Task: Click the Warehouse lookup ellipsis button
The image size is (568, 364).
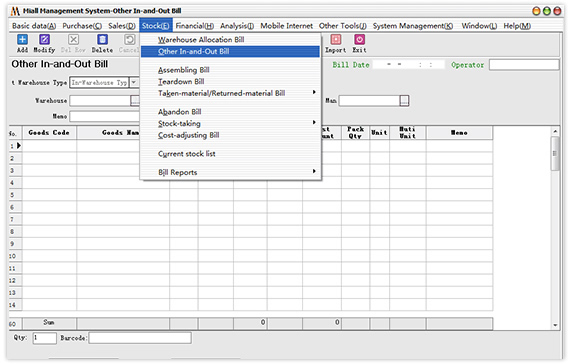Action: pos(135,101)
